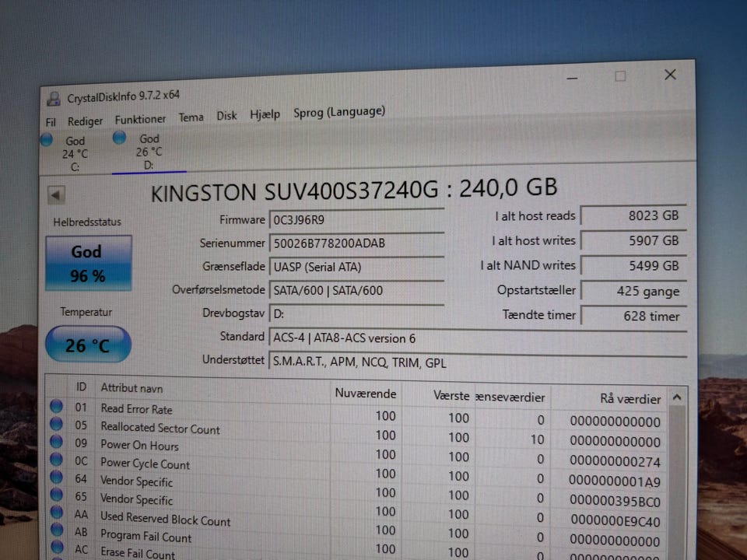Viewport: 747px width, 560px height.
Task: Click the Drevbogstav field D:
Action: [357, 313]
